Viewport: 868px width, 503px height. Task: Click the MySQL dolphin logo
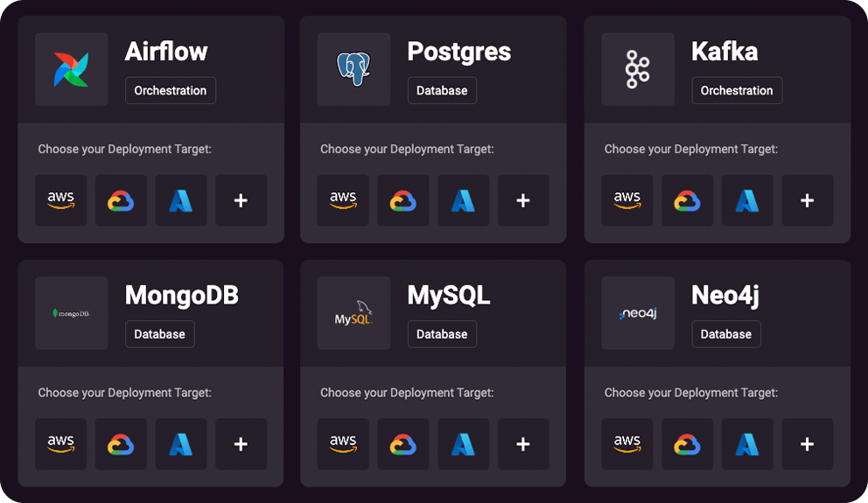[x=353, y=312]
